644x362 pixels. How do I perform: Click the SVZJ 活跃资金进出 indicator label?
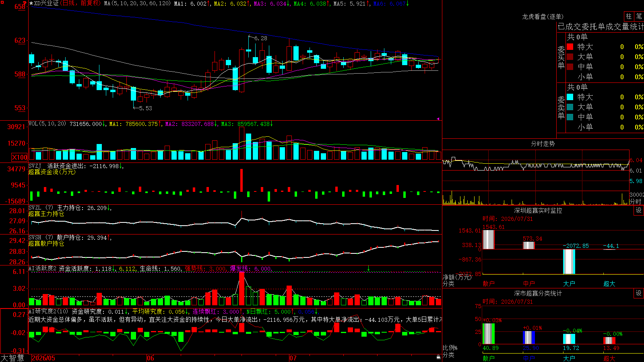(x=57, y=166)
